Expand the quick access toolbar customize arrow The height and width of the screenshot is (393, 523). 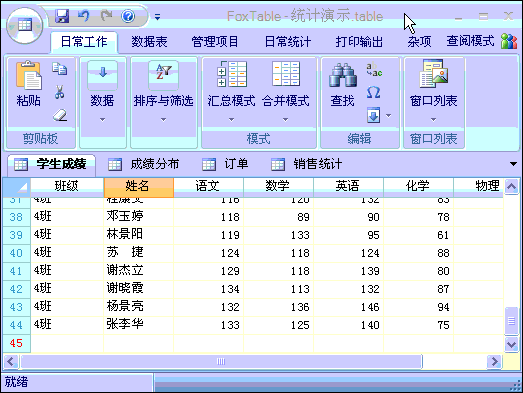(x=157, y=17)
